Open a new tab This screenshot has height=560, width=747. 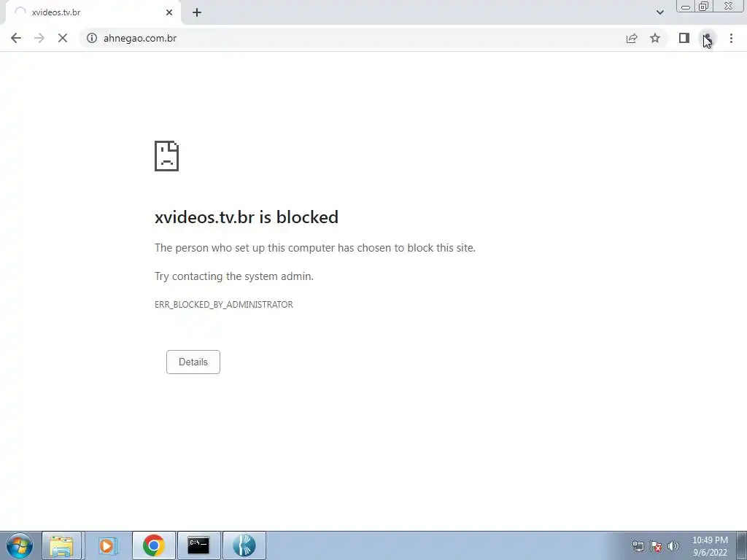[x=197, y=12]
